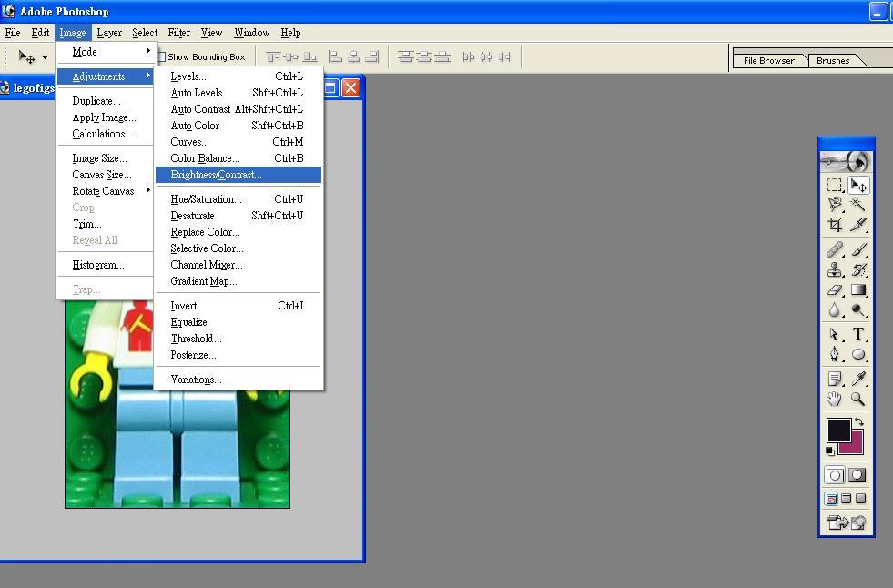The height and width of the screenshot is (588, 893).
Task: Open the Filter menu
Action: tap(178, 33)
